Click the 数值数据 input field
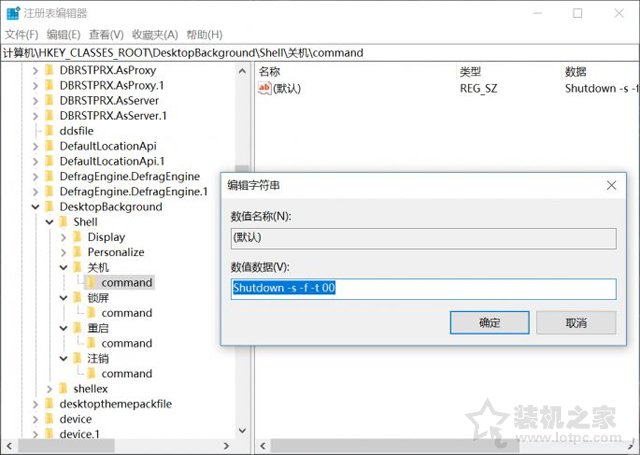The image size is (640, 455). [x=422, y=289]
